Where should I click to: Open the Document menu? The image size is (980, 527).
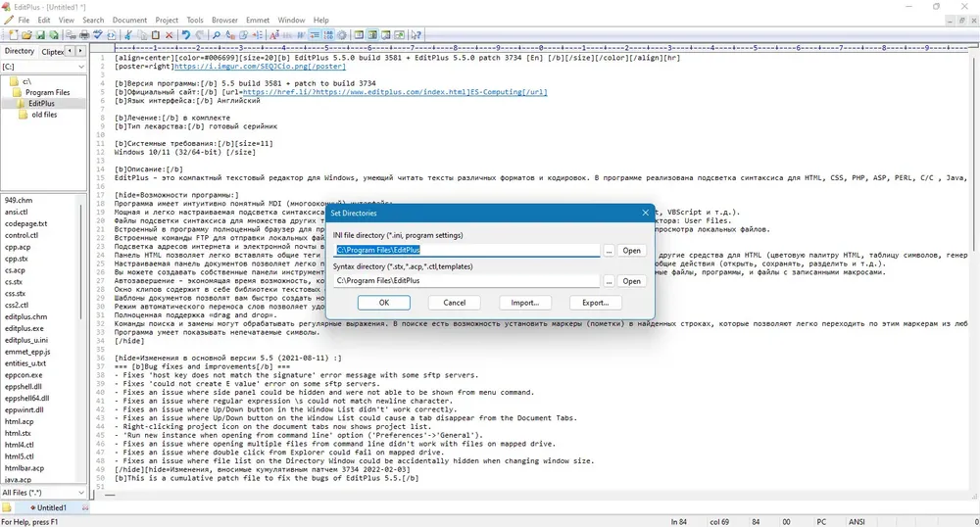[129, 20]
